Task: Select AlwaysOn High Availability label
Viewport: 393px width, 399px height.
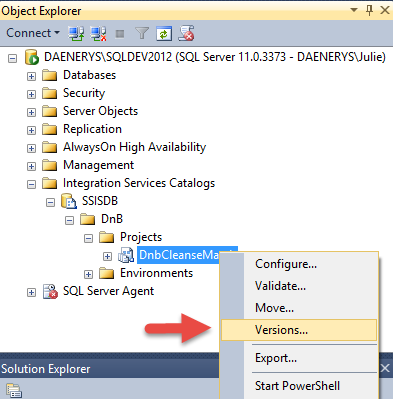Action: (x=134, y=147)
